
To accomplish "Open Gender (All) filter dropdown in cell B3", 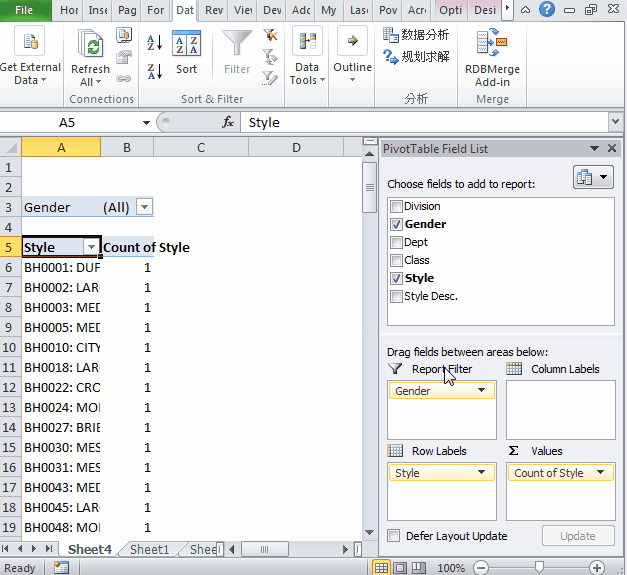I will click(x=144, y=207).
